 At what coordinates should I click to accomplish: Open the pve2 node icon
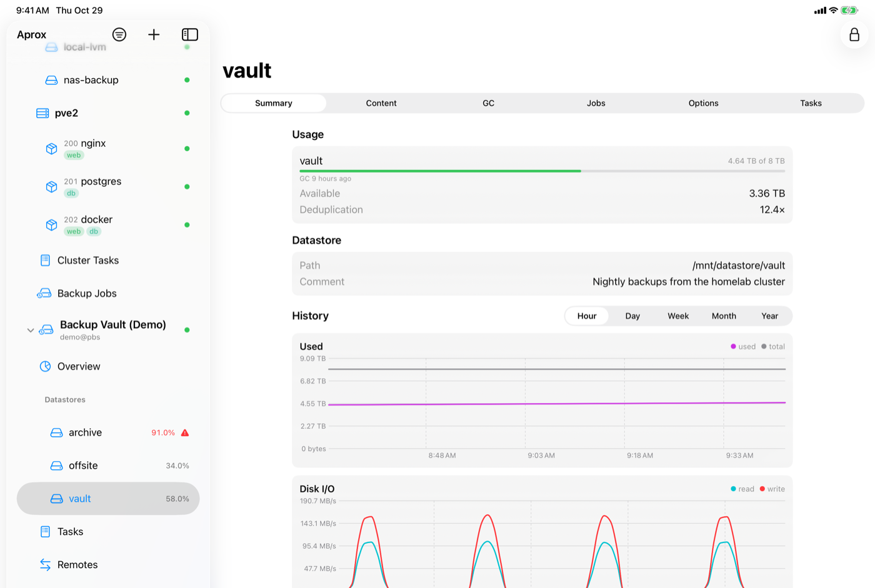pyautogui.click(x=42, y=113)
